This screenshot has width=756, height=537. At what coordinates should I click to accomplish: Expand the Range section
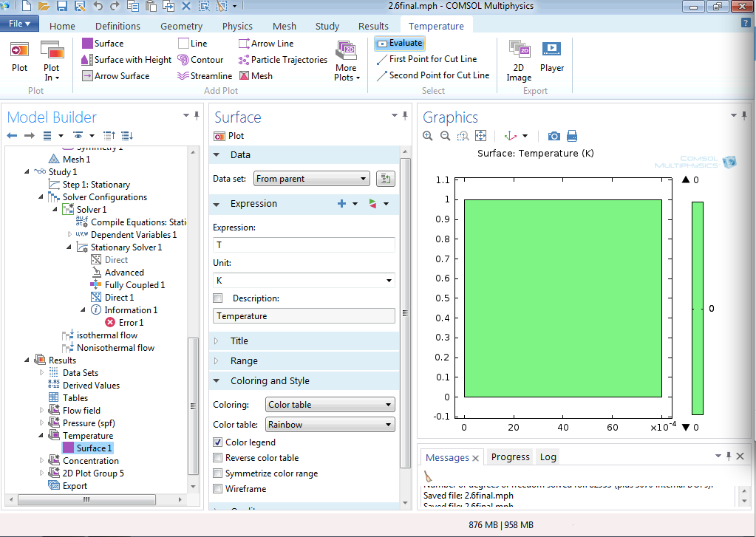(x=244, y=361)
